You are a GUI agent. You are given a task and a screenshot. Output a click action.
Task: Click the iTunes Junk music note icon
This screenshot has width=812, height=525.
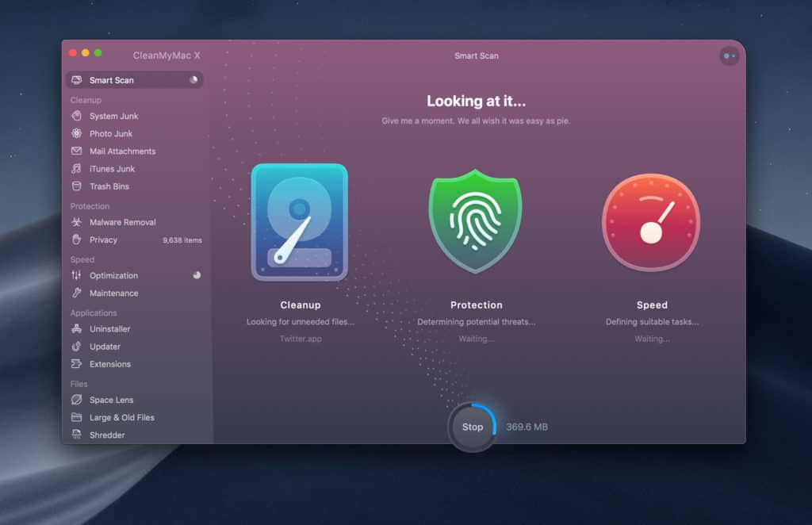pyautogui.click(x=77, y=168)
